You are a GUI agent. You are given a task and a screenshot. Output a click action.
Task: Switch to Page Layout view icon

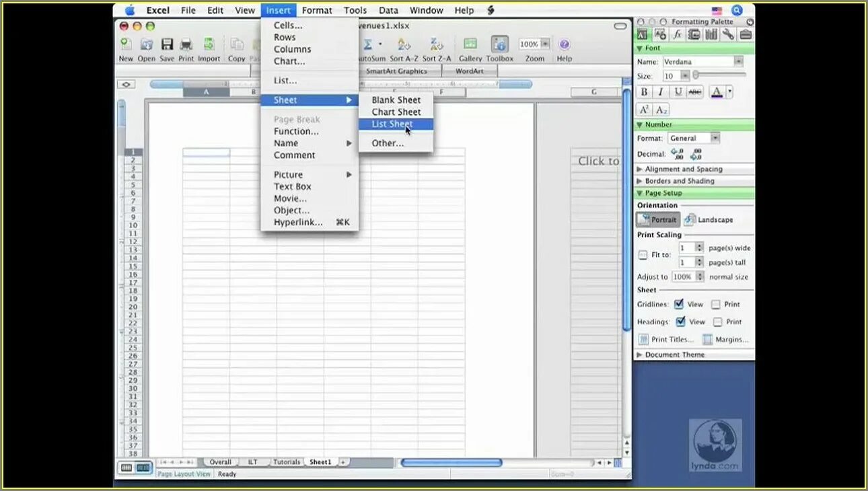(143, 467)
